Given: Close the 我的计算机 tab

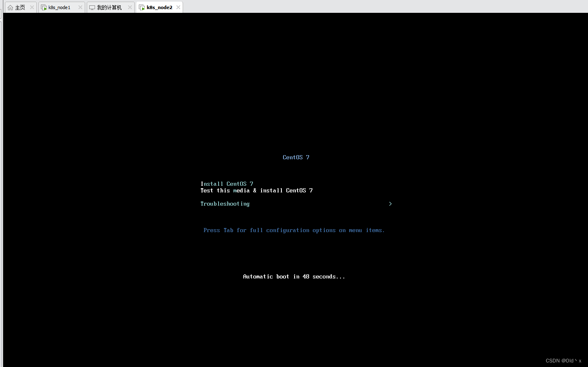Looking at the screenshot, I should tap(130, 7).
